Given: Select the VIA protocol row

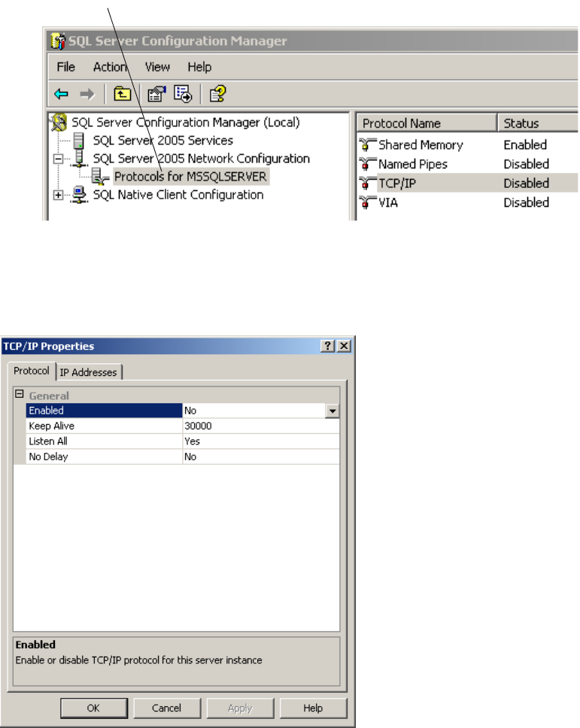Looking at the screenshot, I should pyautogui.click(x=468, y=202).
